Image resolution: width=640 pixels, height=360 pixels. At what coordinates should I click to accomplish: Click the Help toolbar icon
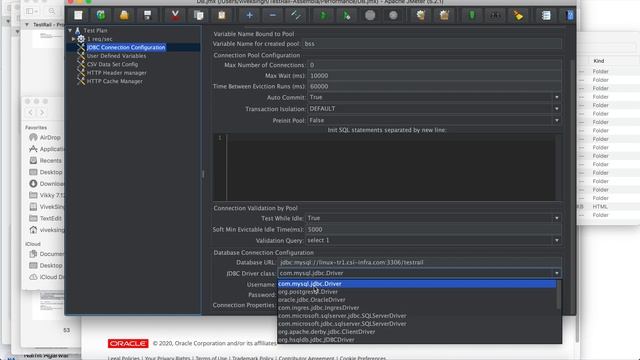(570, 16)
